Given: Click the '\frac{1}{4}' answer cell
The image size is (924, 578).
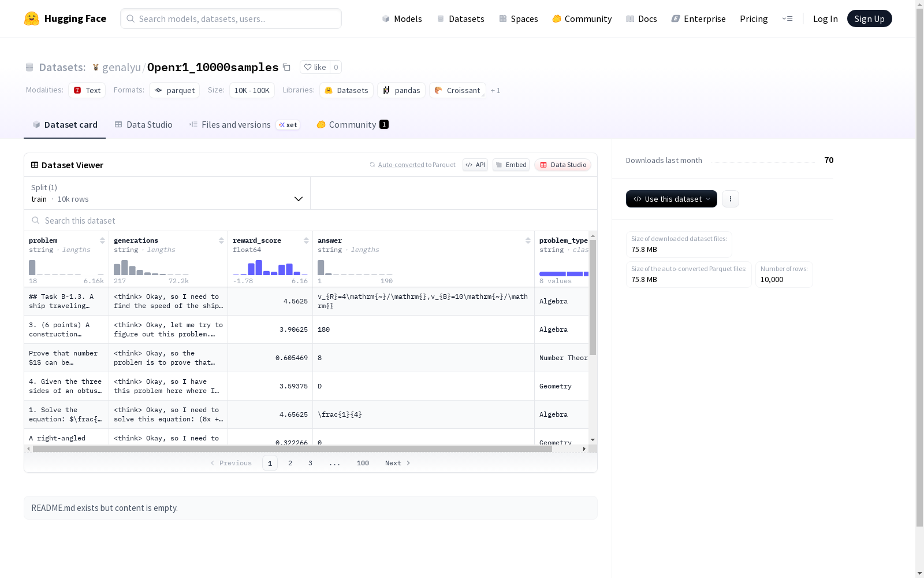Looking at the screenshot, I should [x=423, y=414].
